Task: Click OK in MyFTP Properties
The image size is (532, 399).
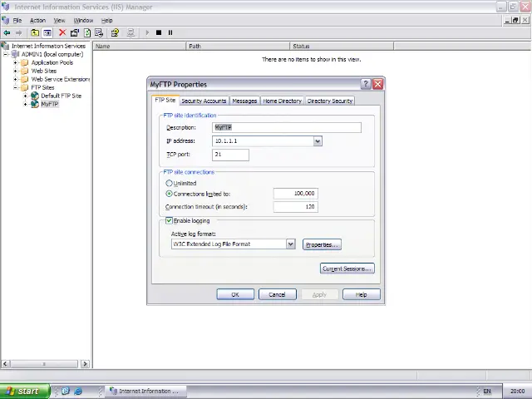Action: tap(235, 294)
